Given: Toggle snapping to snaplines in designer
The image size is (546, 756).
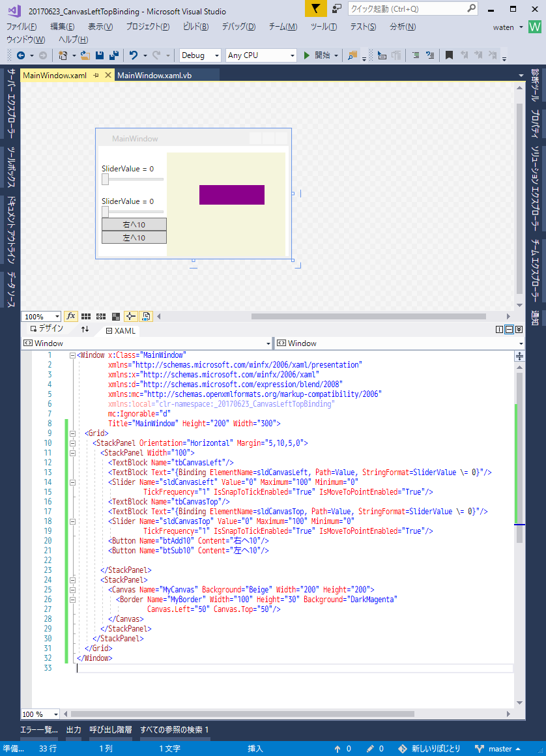Looking at the screenshot, I should tap(130, 316).
